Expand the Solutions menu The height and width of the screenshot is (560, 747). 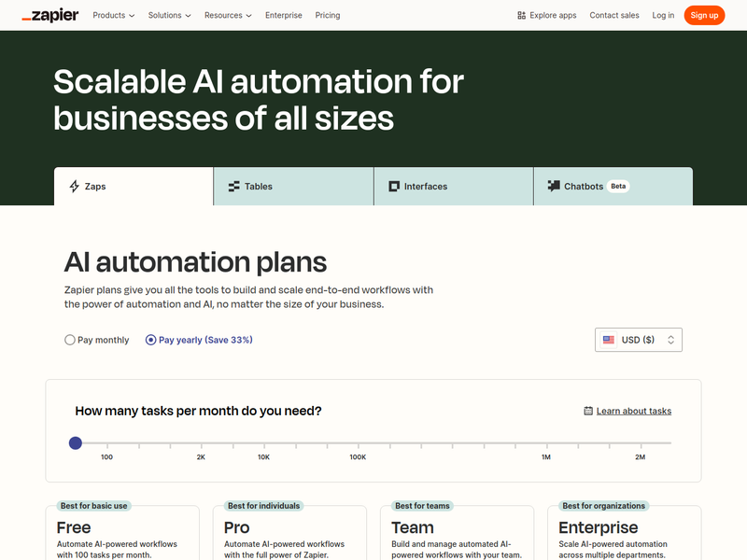pos(169,15)
